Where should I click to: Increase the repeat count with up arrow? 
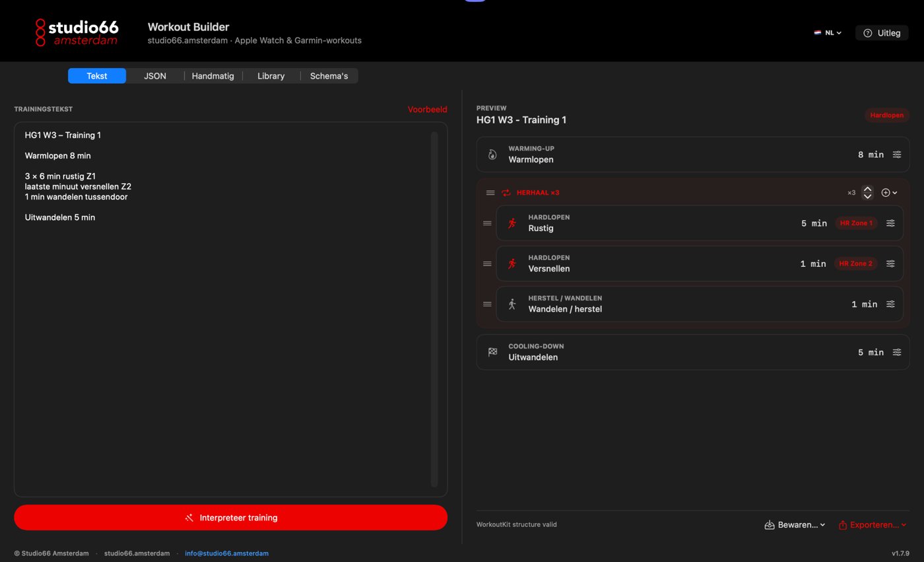(867, 189)
